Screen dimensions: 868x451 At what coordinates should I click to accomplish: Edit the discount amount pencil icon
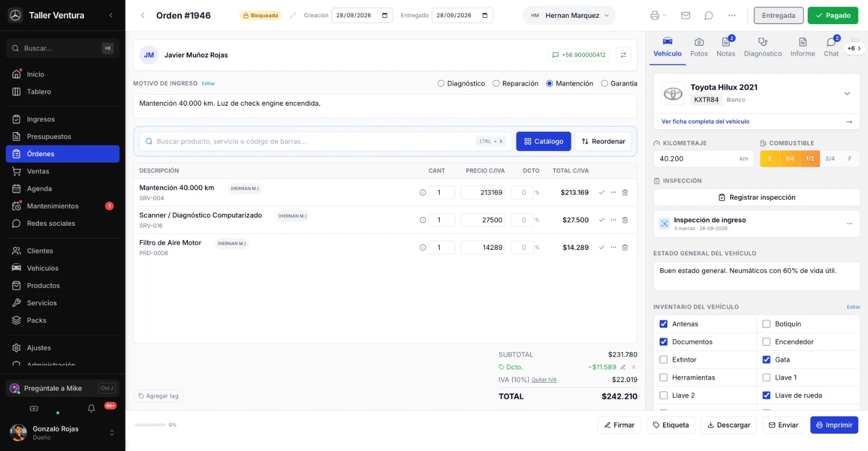[623, 367]
